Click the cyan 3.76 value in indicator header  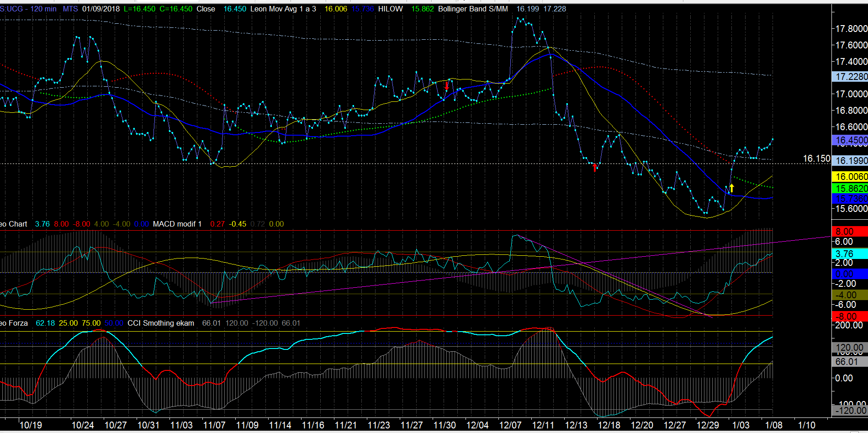pyautogui.click(x=42, y=224)
